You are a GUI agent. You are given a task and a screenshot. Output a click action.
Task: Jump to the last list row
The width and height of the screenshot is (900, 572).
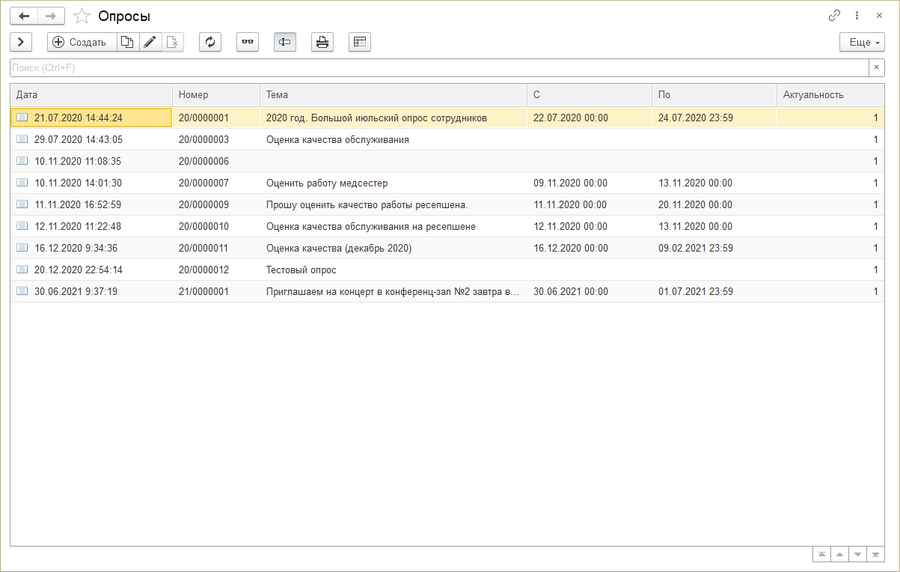pos(875,554)
